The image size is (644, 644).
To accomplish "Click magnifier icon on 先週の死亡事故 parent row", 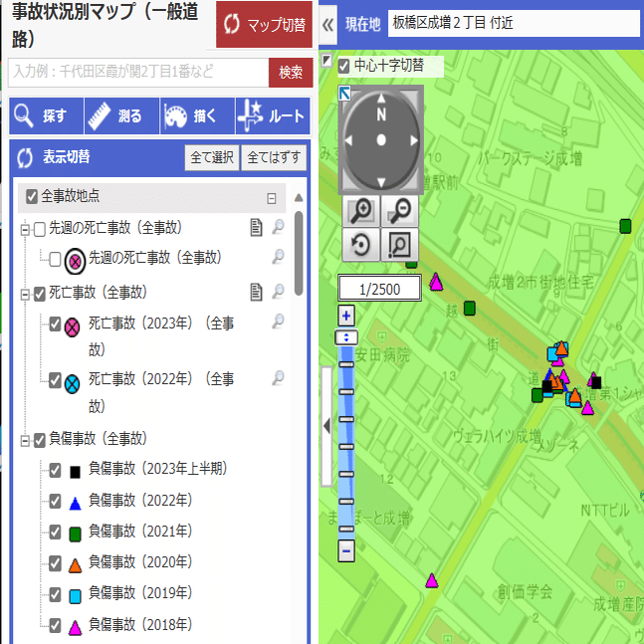I will (278, 227).
